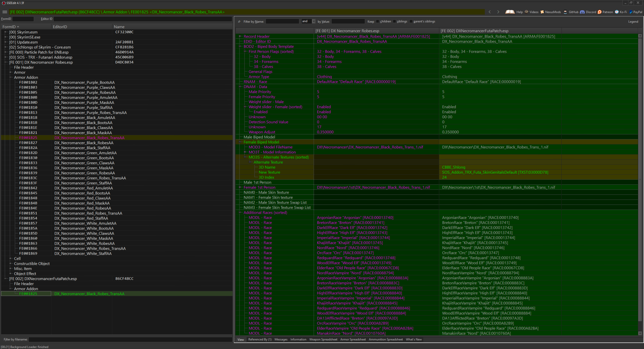644x349 pixels.
Task: Navigate back with the left arrow
Action: [490, 12]
